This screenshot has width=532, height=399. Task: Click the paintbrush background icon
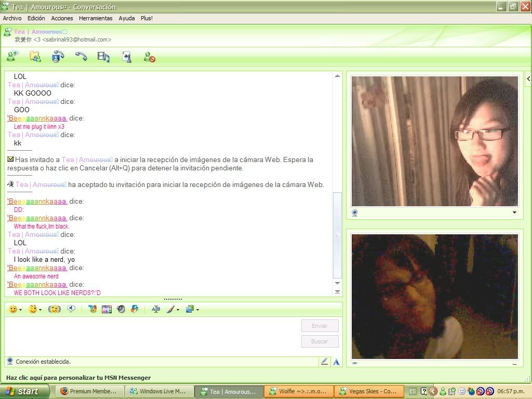170,309
